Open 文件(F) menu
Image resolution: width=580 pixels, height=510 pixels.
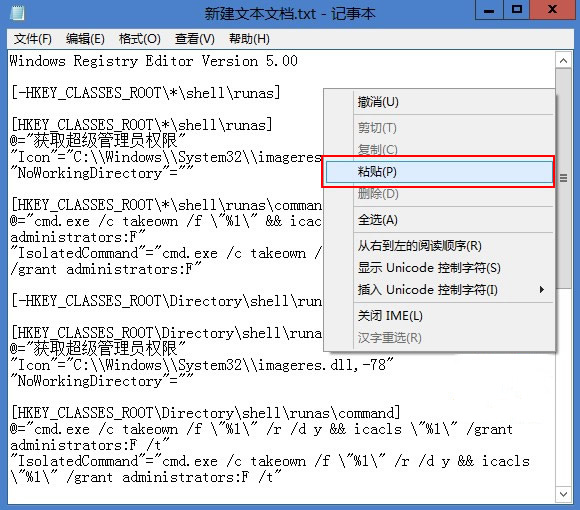(x=33, y=39)
